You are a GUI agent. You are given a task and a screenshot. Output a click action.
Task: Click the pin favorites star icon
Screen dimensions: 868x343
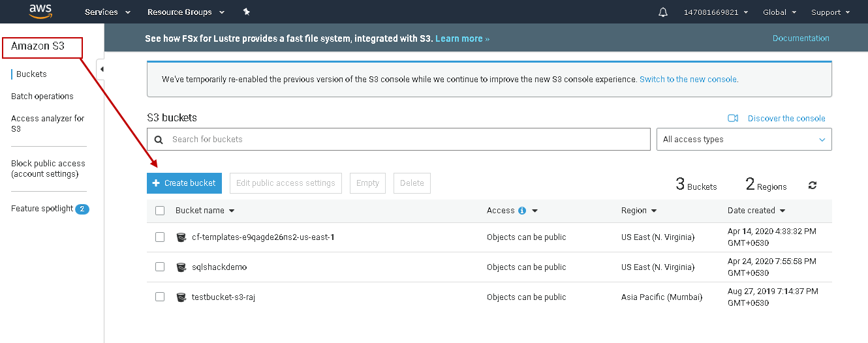tap(246, 12)
